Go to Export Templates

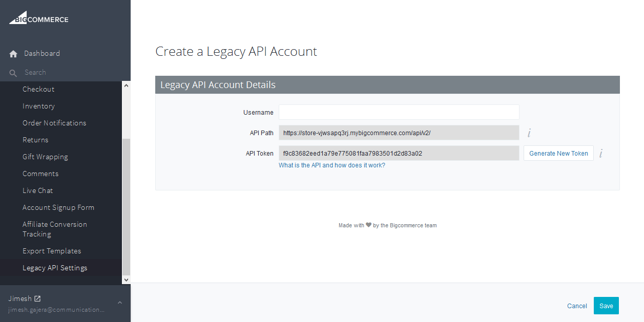coord(52,251)
